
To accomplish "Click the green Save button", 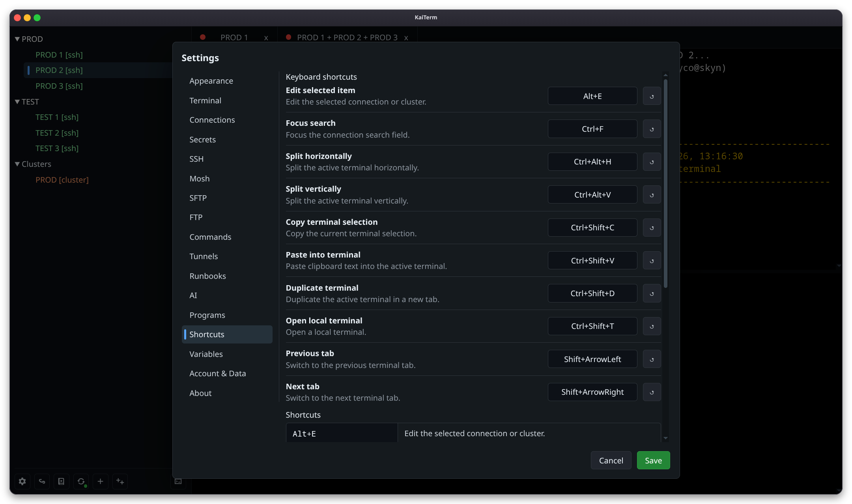I will coord(653,461).
